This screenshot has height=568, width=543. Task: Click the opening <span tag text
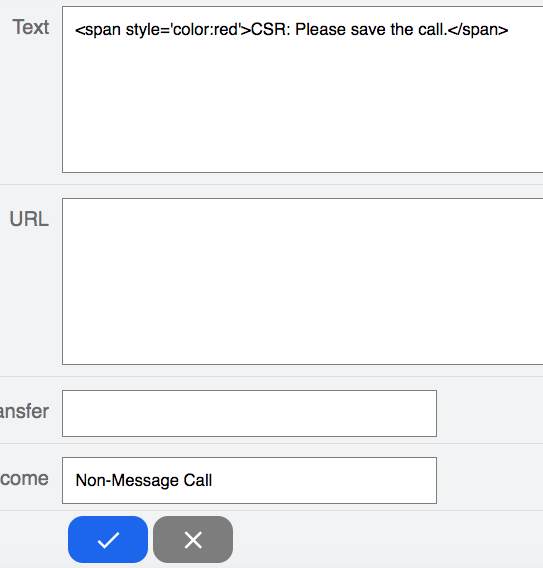coord(98,30)
